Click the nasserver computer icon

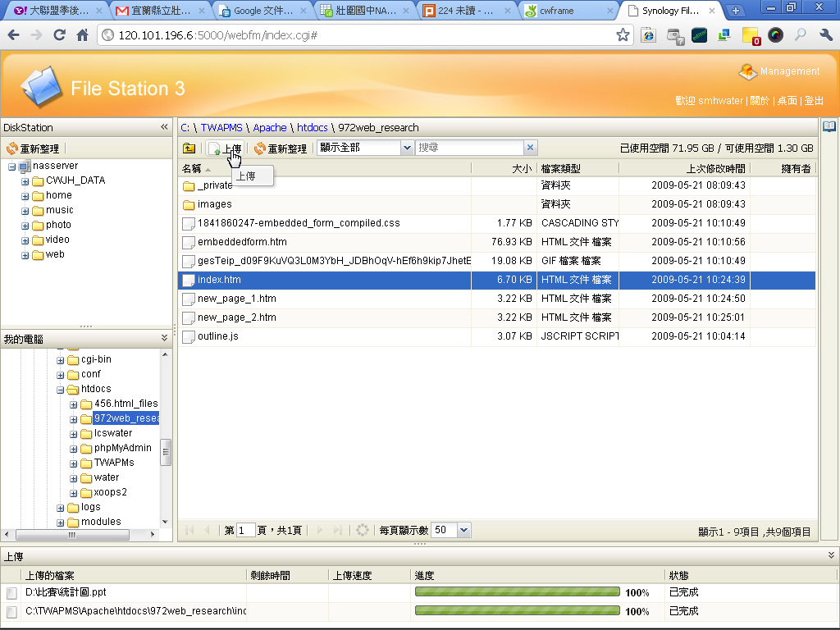25,166
